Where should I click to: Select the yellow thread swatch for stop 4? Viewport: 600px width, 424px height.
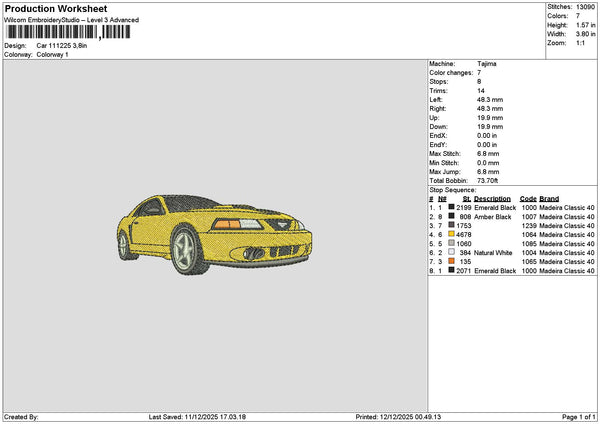point(452,234)
